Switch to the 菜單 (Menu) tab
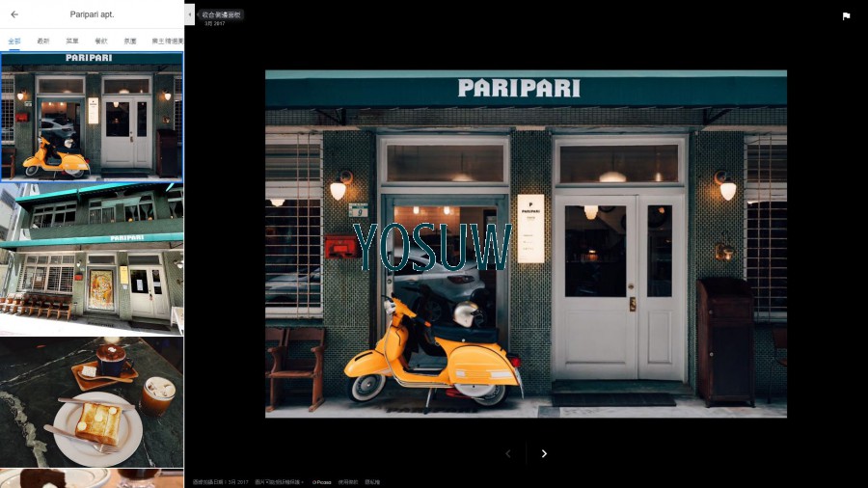 click(x=72, y=41)
